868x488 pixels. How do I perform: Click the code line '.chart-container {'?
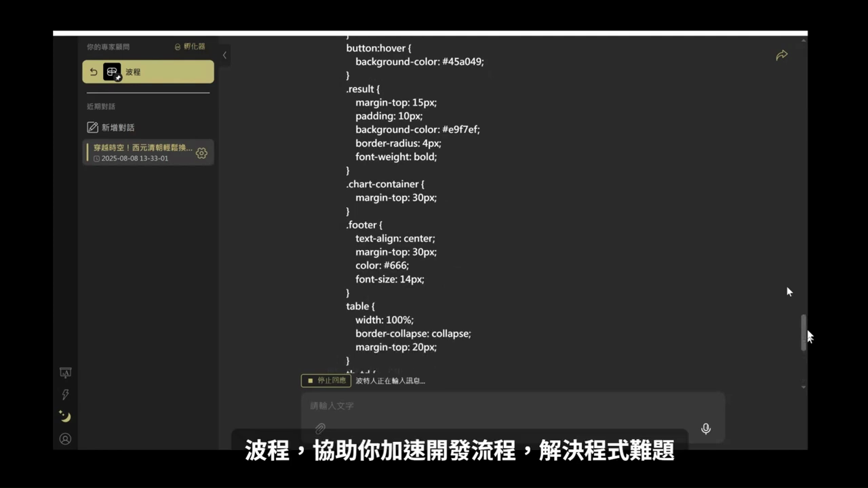click(x=385, y=184)
